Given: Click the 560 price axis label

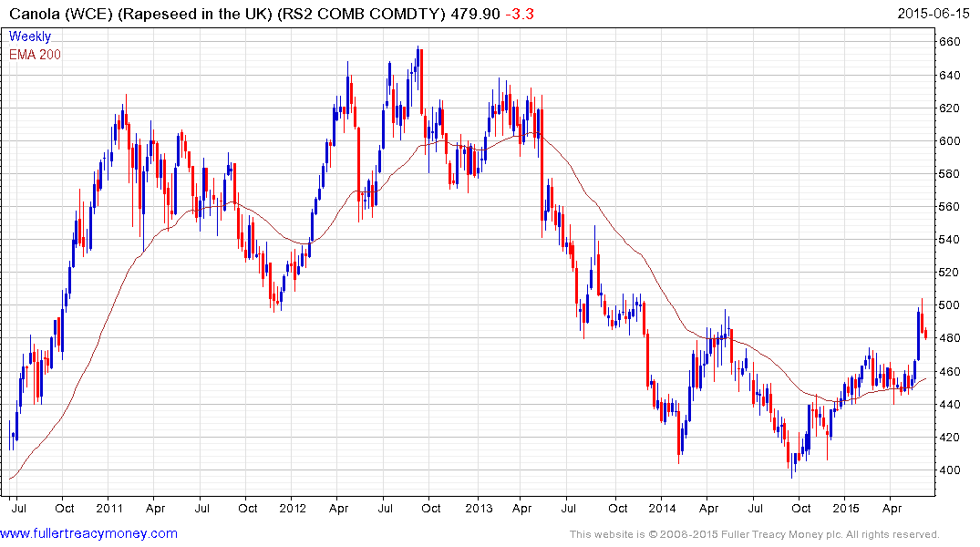Looking at the screenshot, I should coord(950,207).
